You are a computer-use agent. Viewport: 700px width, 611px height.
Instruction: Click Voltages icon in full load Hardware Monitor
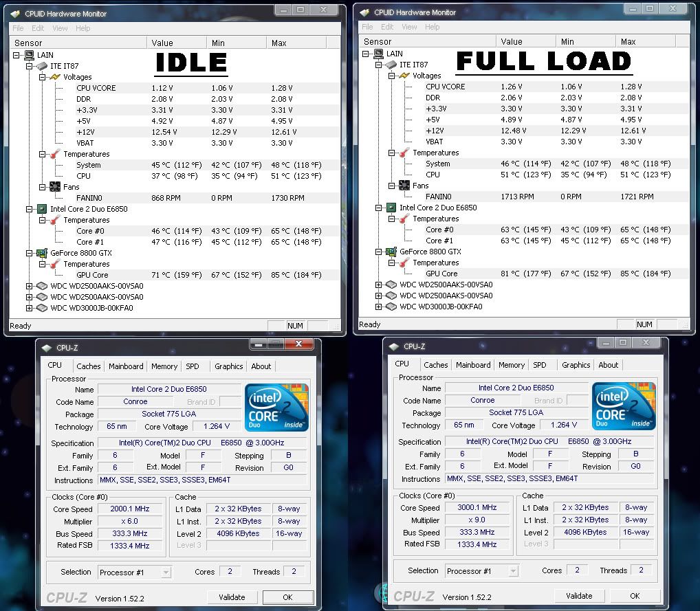404,76
